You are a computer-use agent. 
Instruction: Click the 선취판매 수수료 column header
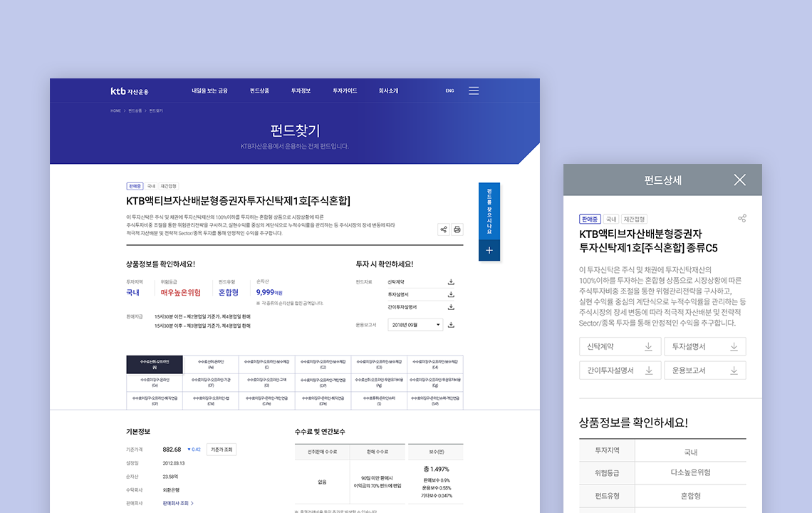click(322, 452)
